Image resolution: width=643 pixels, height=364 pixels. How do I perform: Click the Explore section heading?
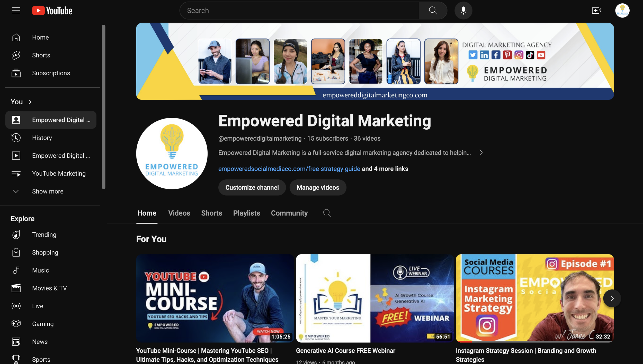coord(23,219)
